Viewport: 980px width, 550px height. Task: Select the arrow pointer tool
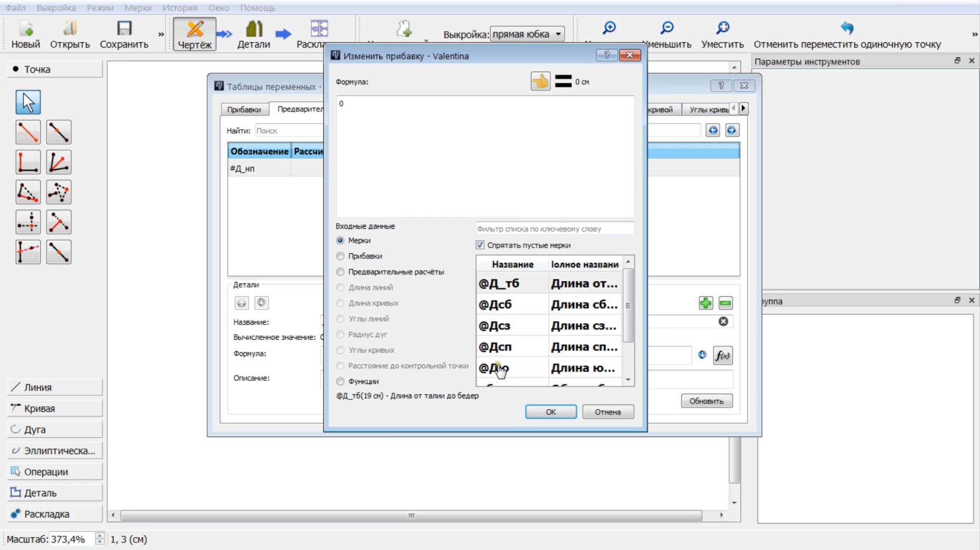[28, 102]
